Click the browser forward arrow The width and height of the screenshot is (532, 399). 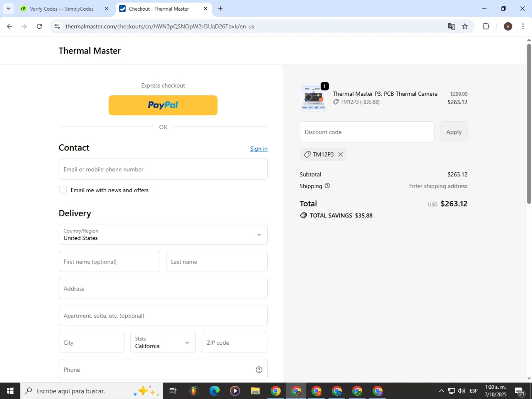tap(24, 26)
